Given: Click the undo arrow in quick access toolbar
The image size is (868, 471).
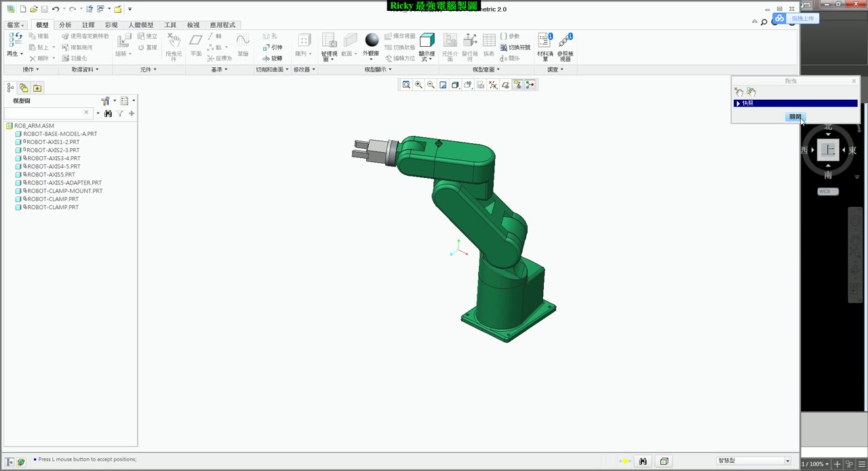Looking at the screenshot, I should point(56,10).
